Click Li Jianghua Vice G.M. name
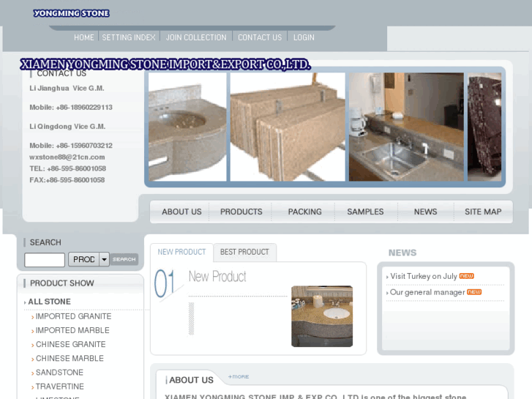The height and width of the screenshot is (399, 532). [67, 89]
